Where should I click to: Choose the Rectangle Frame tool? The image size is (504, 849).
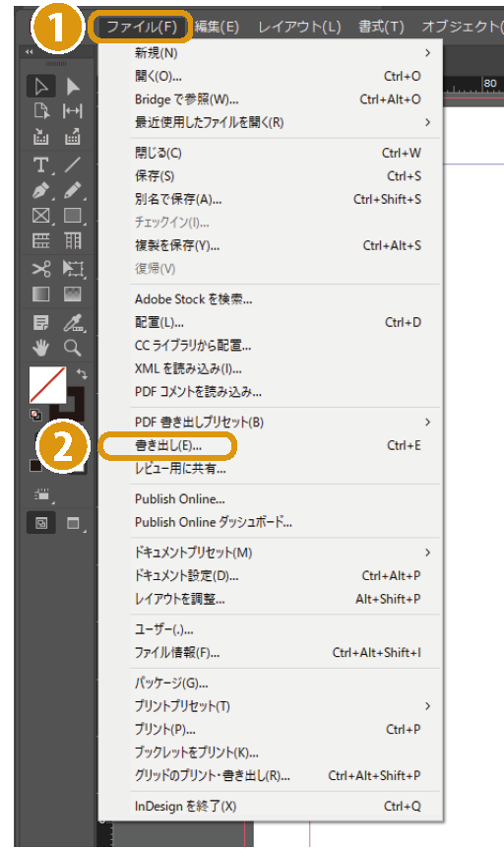(x=41, y=216)
